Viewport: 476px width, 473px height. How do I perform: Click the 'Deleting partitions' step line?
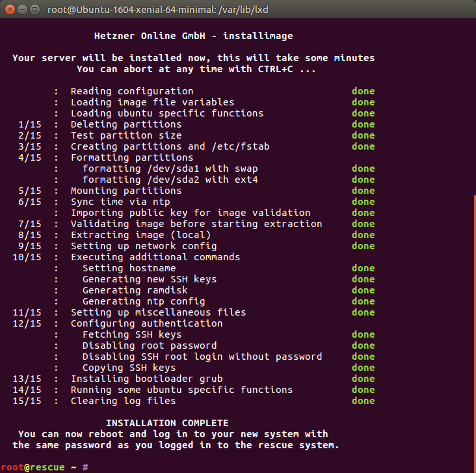pos(126,124)
